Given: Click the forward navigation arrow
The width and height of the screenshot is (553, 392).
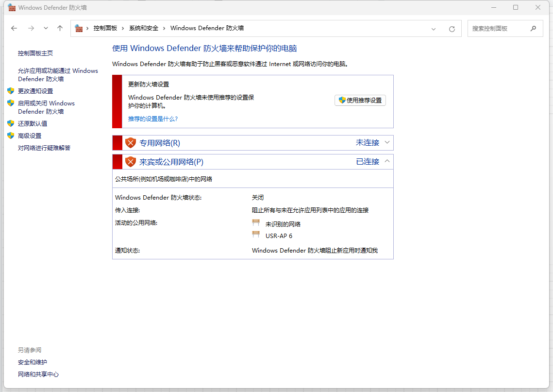Looking at the screenshot, I should coord(31,28).
